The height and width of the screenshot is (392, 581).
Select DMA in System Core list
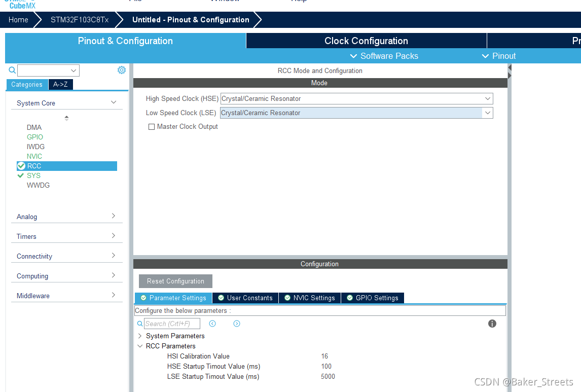click(x=34, y=127)
